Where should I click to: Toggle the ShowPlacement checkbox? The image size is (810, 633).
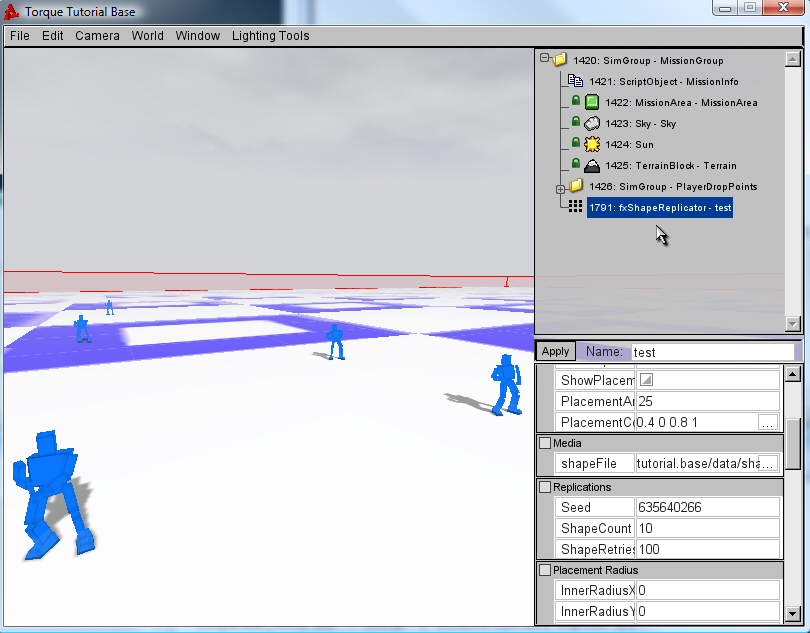click(x=646, y=380)
